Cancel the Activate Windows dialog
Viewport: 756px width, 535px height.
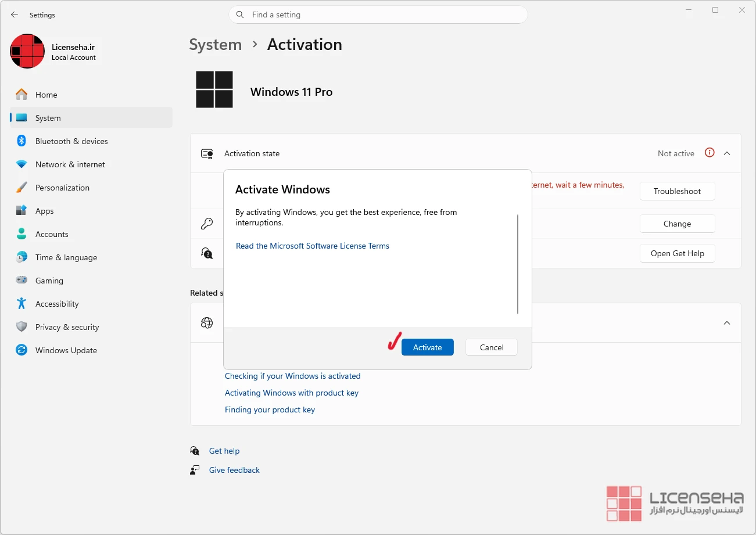click(x=492, y=347)
